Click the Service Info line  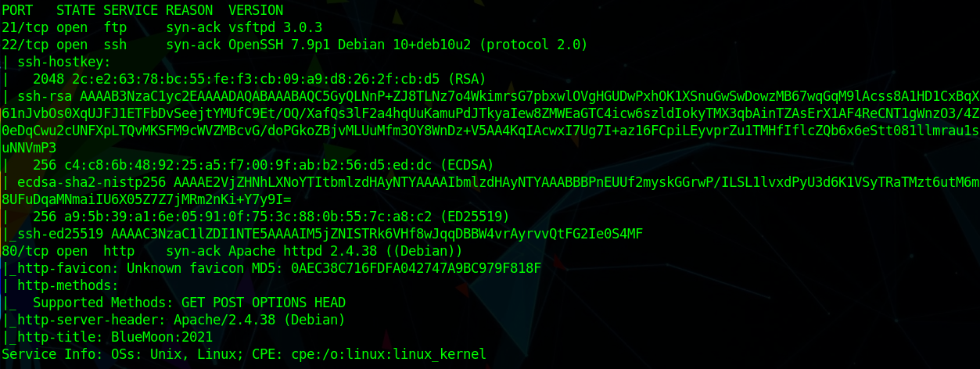244,353
